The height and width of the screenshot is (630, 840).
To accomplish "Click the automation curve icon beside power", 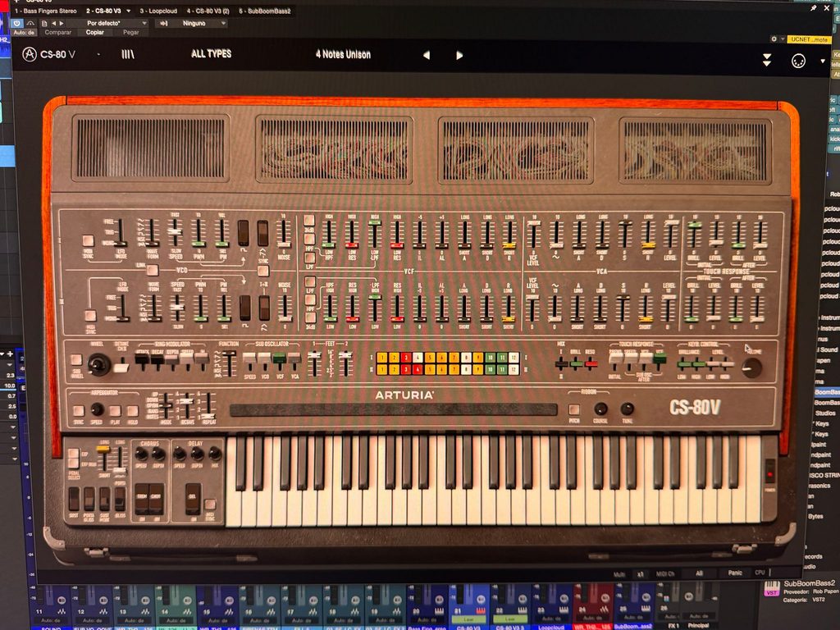I will (30, 23).
